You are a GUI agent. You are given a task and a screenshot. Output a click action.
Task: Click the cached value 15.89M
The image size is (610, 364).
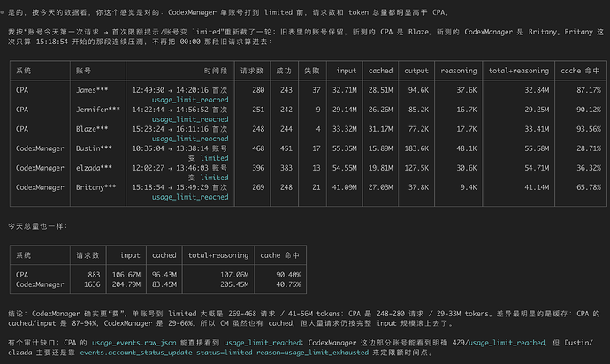click(x=380, y=148)
